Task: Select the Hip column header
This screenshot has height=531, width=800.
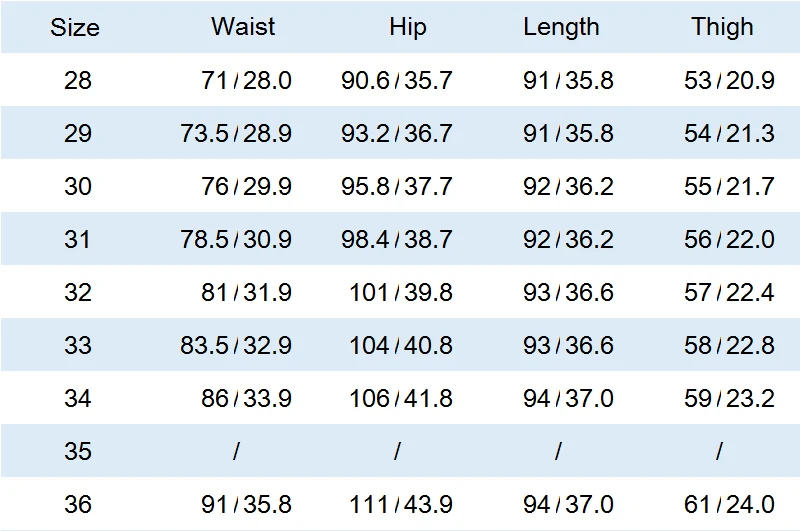Action: (x=408, y=27)
